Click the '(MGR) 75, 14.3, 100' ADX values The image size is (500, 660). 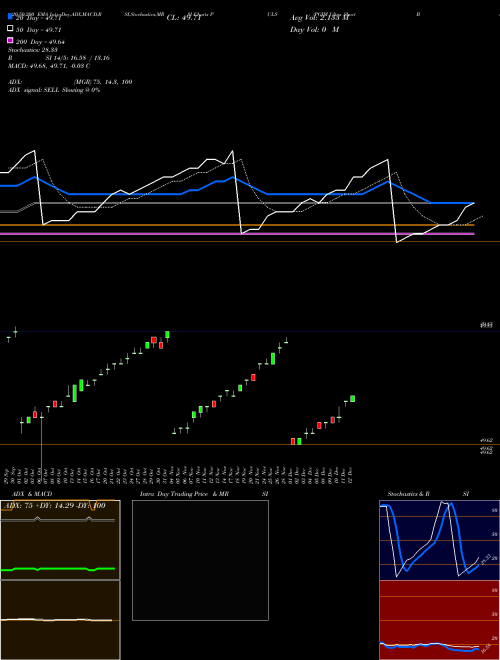point(103,82)
